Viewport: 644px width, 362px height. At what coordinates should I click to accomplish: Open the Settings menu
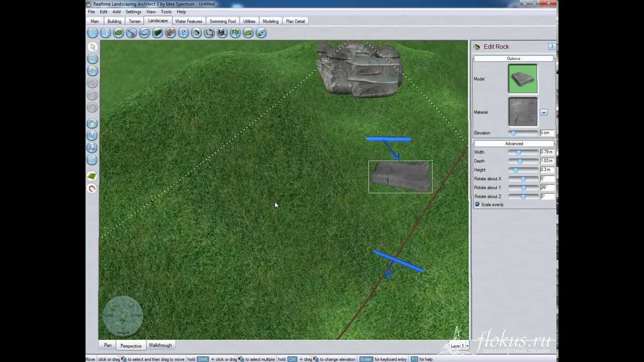pos(133,12)
